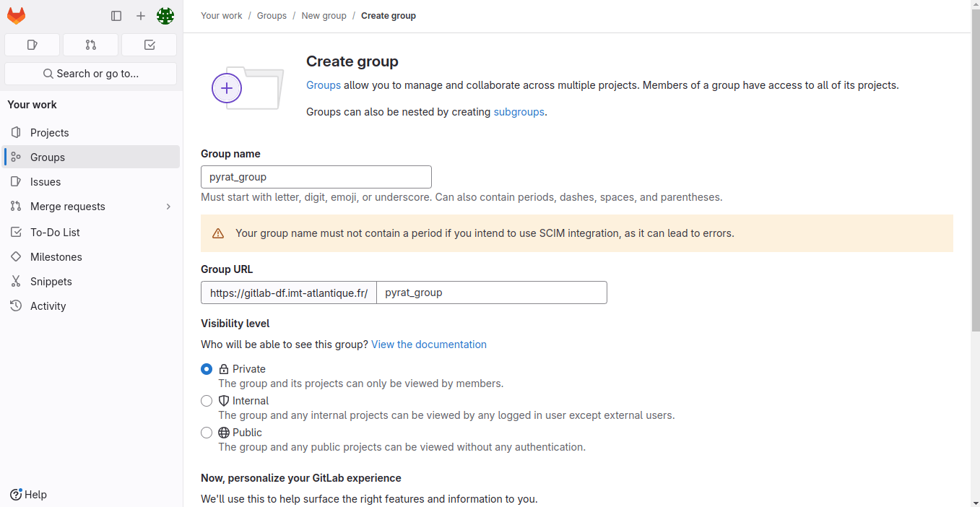The height and width of the screenshot is (507, 980).
Task: Open the create new plus menu
Action: [141, 16]
